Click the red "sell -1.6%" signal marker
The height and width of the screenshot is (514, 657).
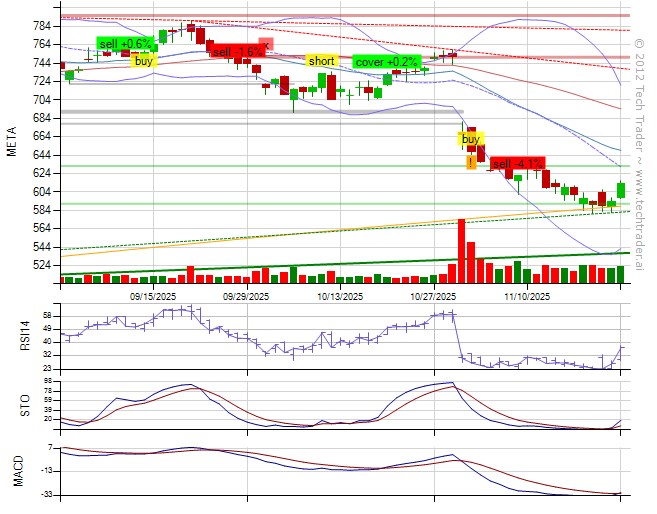click(237, 51)
